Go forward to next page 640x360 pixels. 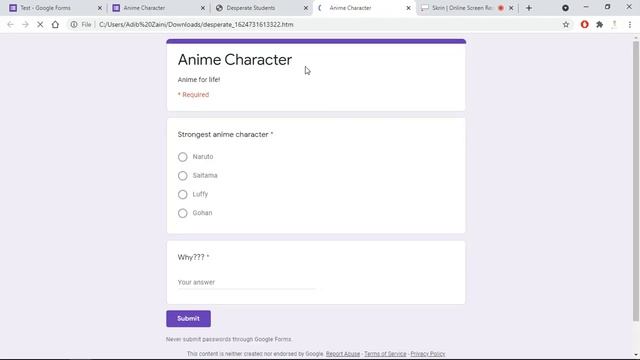pyautogui.click(x=25, y=24)
